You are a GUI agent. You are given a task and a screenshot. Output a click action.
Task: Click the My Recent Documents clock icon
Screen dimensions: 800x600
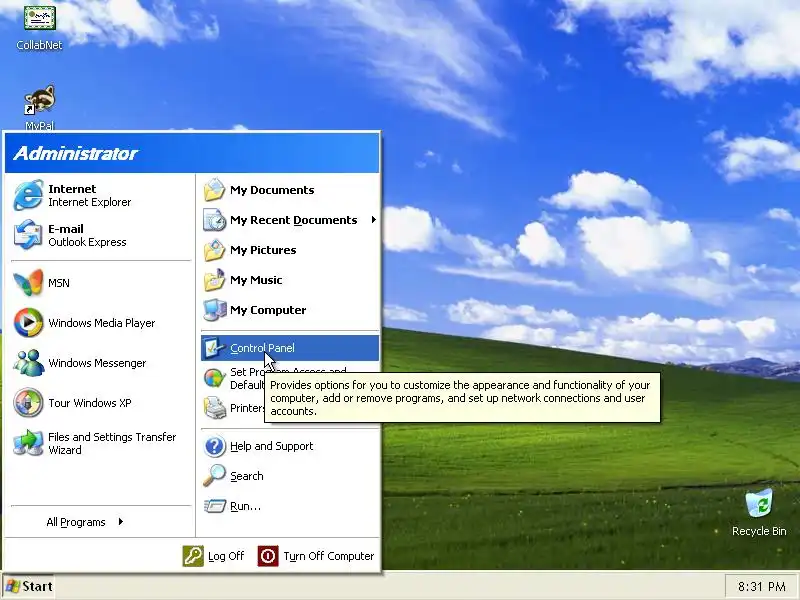[214, 220]
